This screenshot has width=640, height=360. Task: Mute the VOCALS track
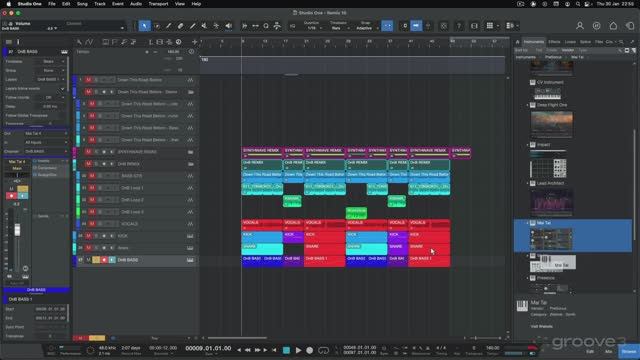92,224
